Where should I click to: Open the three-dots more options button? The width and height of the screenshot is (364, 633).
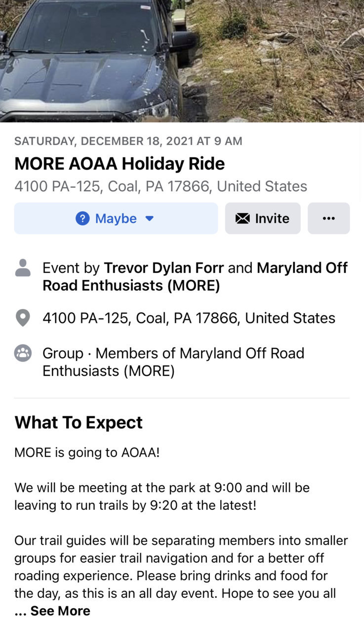tap(329, 218)
